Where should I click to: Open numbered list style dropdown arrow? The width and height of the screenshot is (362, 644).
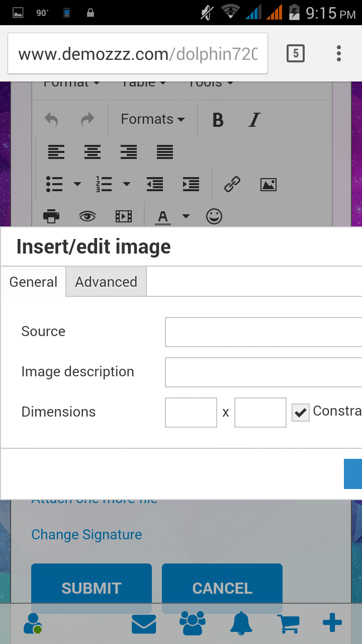127,185
